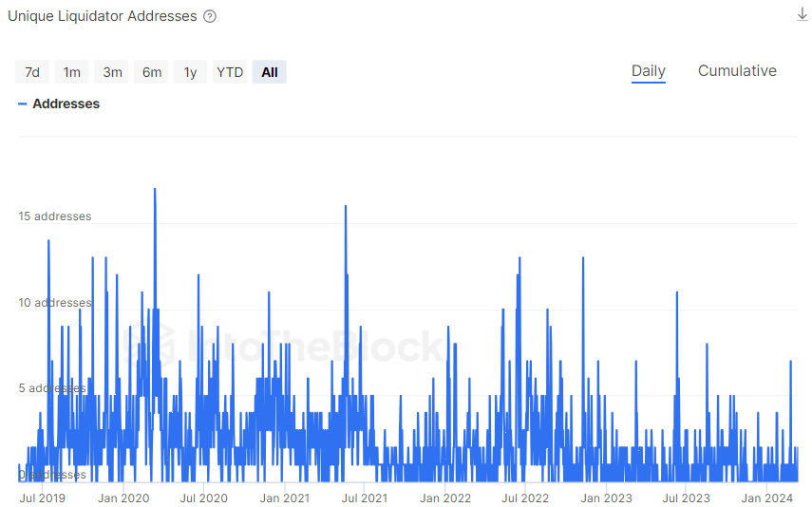The width and height of the screenshot is (812, 507).
Task: Click the 16-address spike in mid 2021
Action: (x=346, y=207)
